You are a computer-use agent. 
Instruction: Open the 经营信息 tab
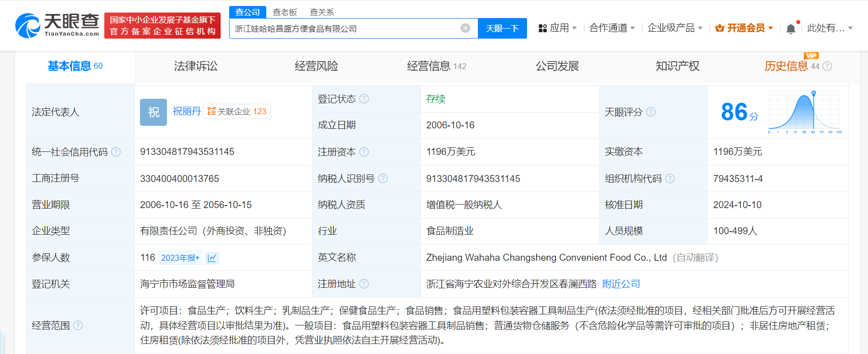pyautogui.click(x=436, y=66)
